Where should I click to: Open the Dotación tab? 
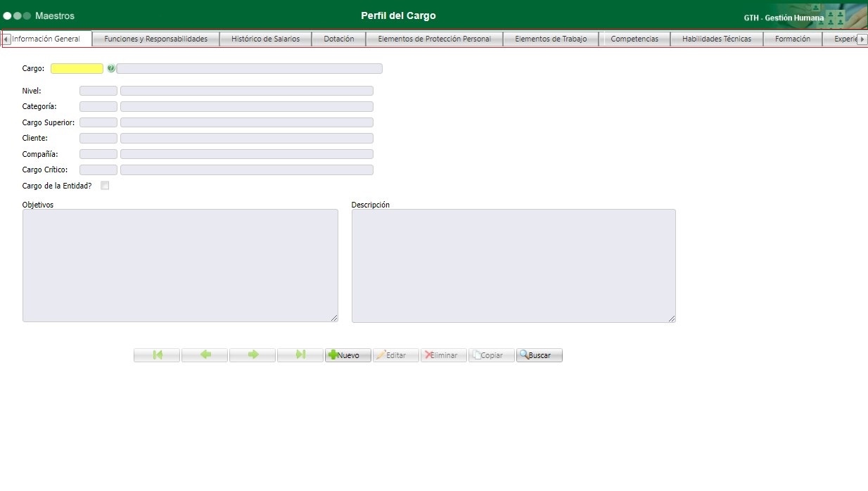point(339,39)
